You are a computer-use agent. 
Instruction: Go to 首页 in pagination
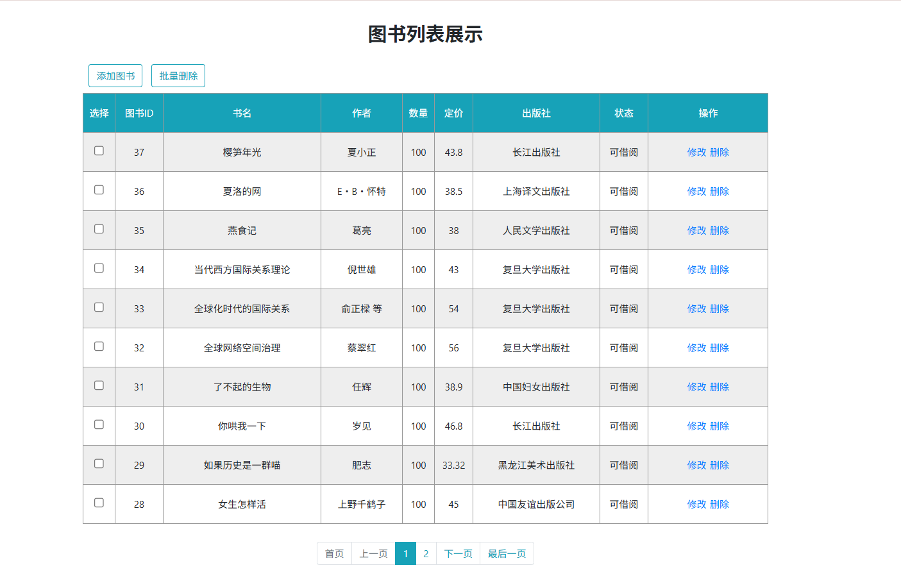(x=334, y=553)
